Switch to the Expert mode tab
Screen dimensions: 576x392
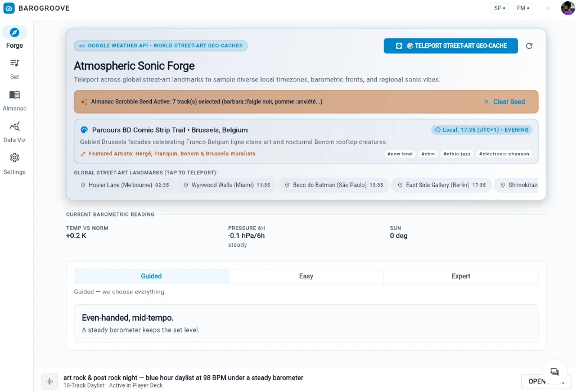(x=461, y=276)
